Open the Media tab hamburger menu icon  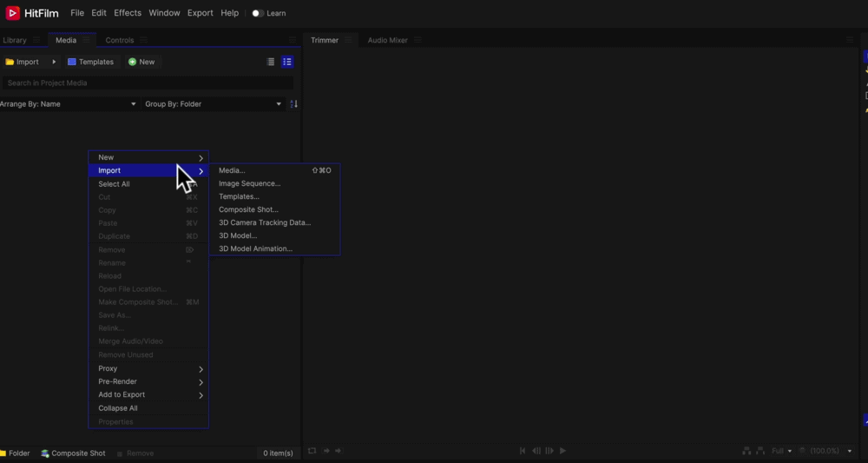click(x=86, y=40)
